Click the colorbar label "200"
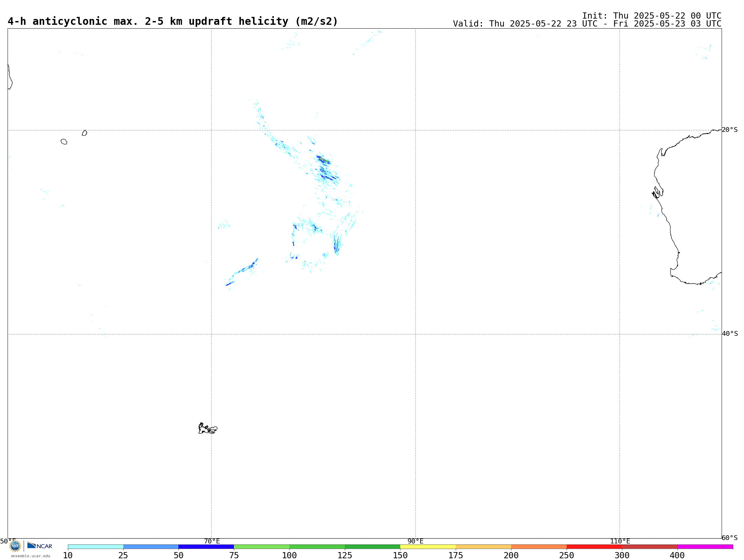The width and height of the screenshot is (744, 560). tap(511, 555)
